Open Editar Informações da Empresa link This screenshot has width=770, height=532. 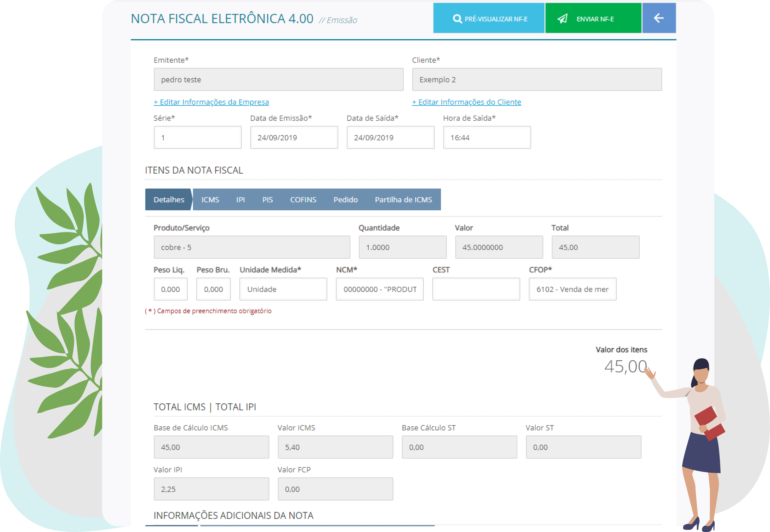(x=211, y=102)
